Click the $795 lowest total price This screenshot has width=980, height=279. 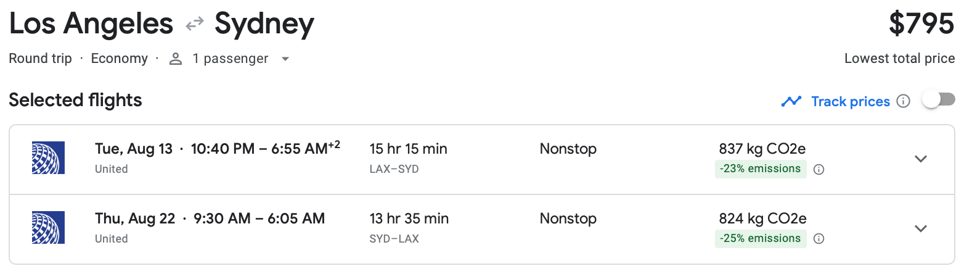click(x=921, y=23)
